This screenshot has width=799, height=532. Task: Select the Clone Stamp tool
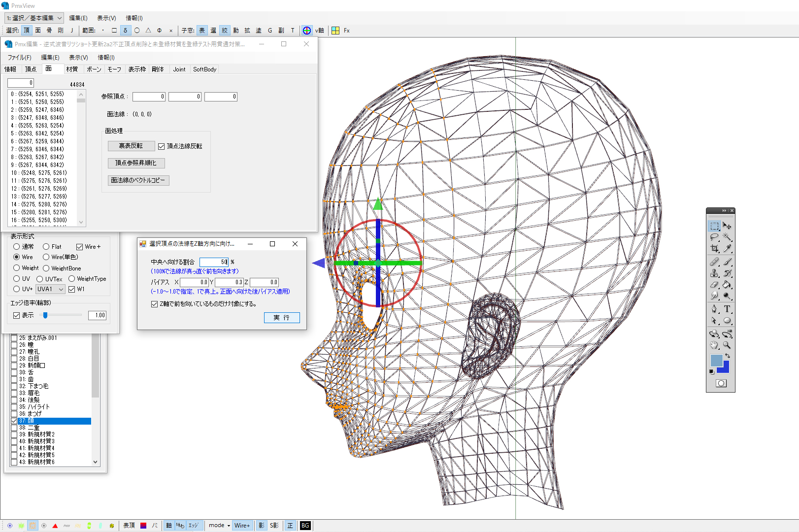tap(714, 273)
